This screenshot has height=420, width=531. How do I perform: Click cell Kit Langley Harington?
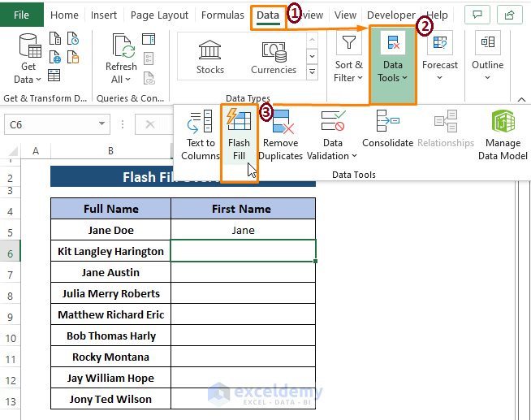110,251
